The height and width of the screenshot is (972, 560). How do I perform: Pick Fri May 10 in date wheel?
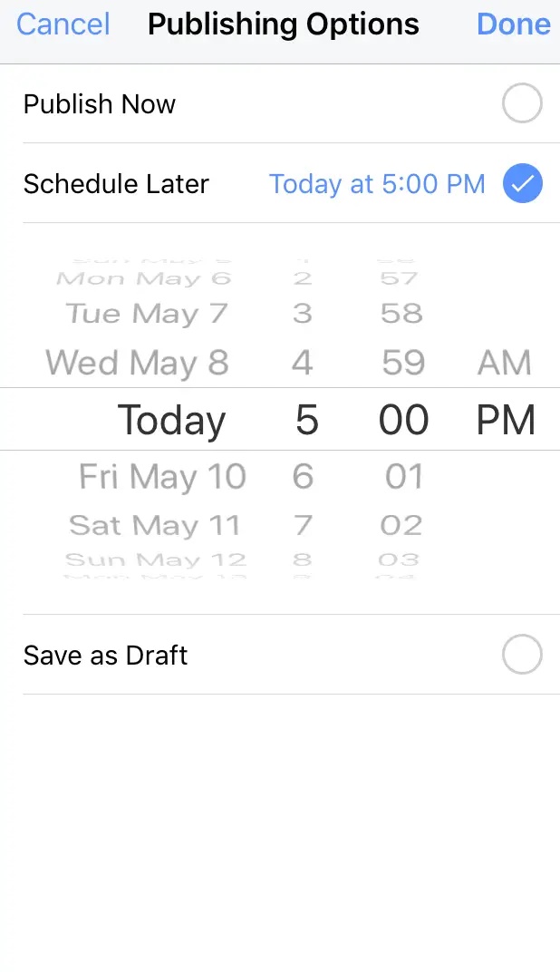162,477
